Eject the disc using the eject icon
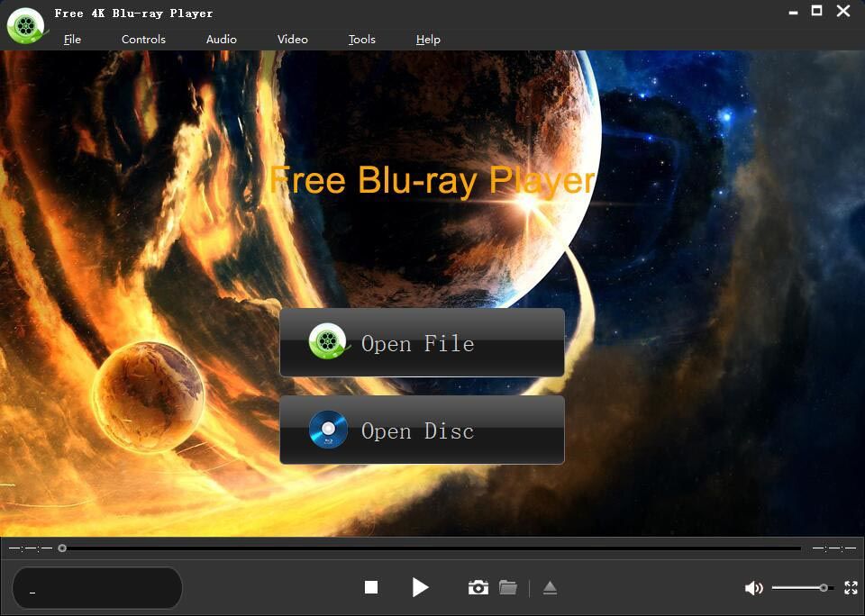The width and height of the screenshot is (865, 616). tap(550, 588)
